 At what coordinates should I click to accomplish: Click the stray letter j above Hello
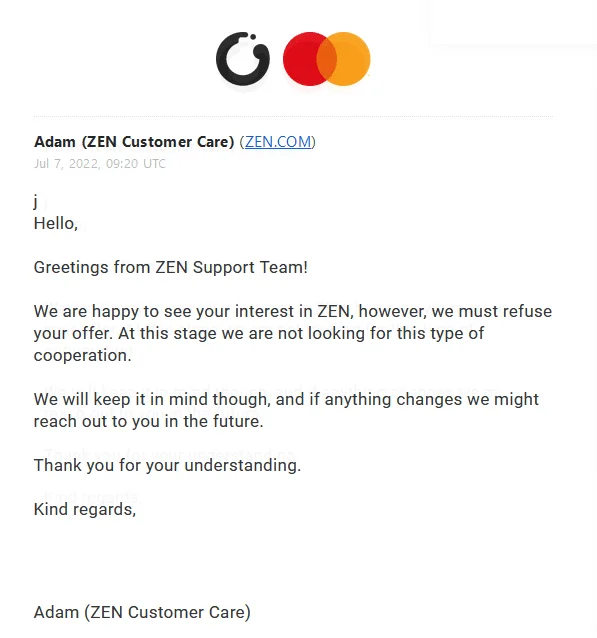[36, 201]
